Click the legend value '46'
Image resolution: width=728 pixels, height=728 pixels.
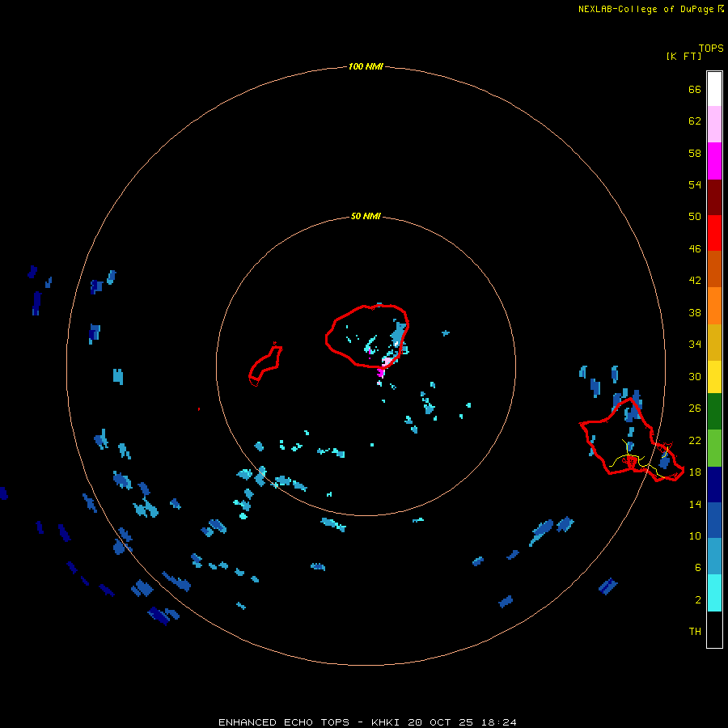[x=695, y=249]
